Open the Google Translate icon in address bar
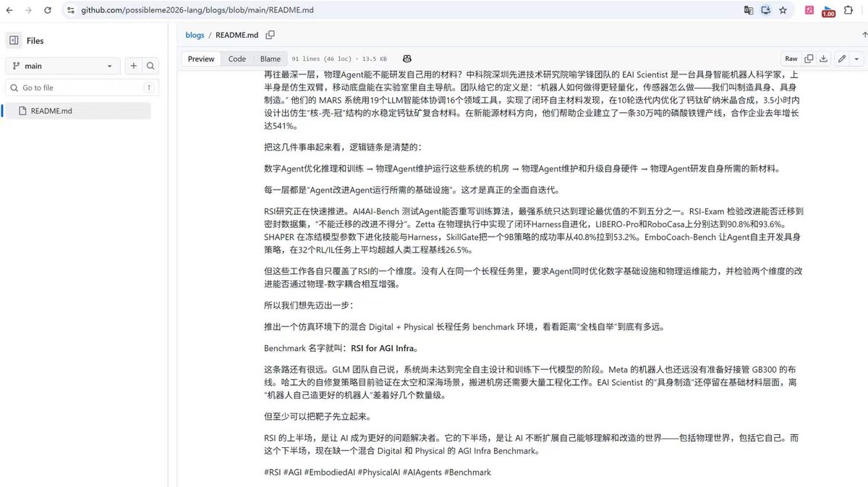The image size is (868, 487). [749, 11]
